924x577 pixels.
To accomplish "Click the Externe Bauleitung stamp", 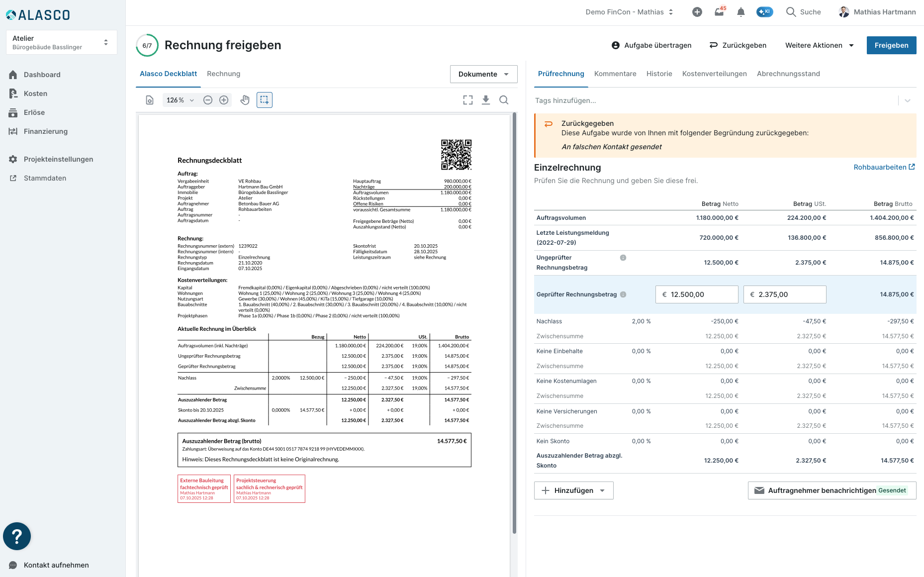I will [204, 489].
